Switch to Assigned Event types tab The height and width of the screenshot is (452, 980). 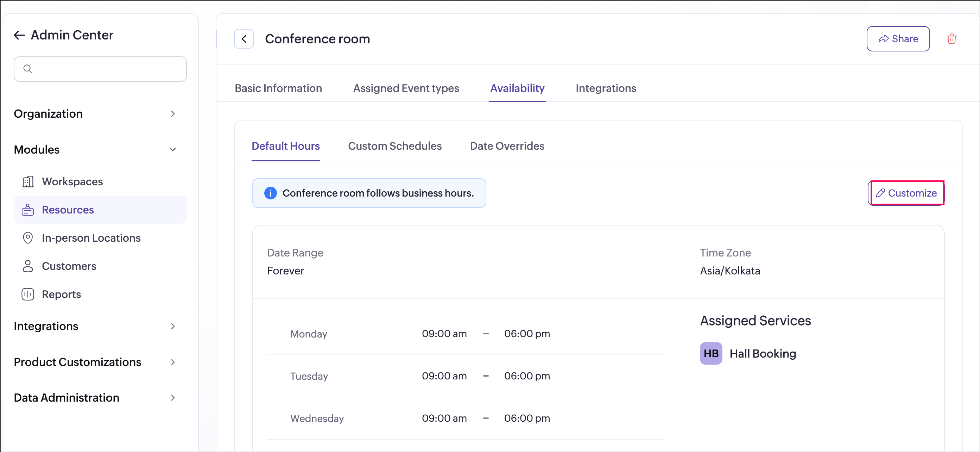click(x=406, y=88)
